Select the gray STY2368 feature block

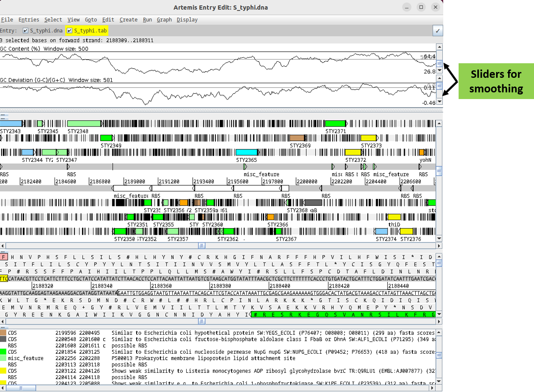tap(313, 203)
